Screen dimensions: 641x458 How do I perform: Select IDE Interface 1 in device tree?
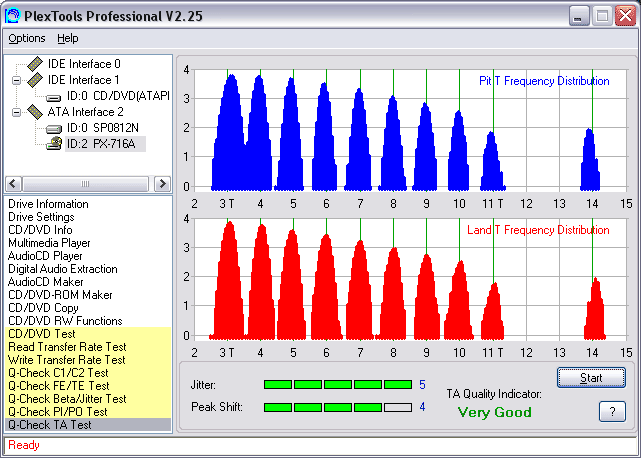[x=84, y=80]
